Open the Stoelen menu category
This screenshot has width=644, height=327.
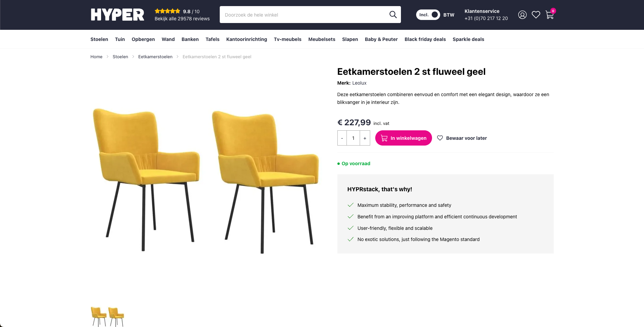click(x=99, y=39)
